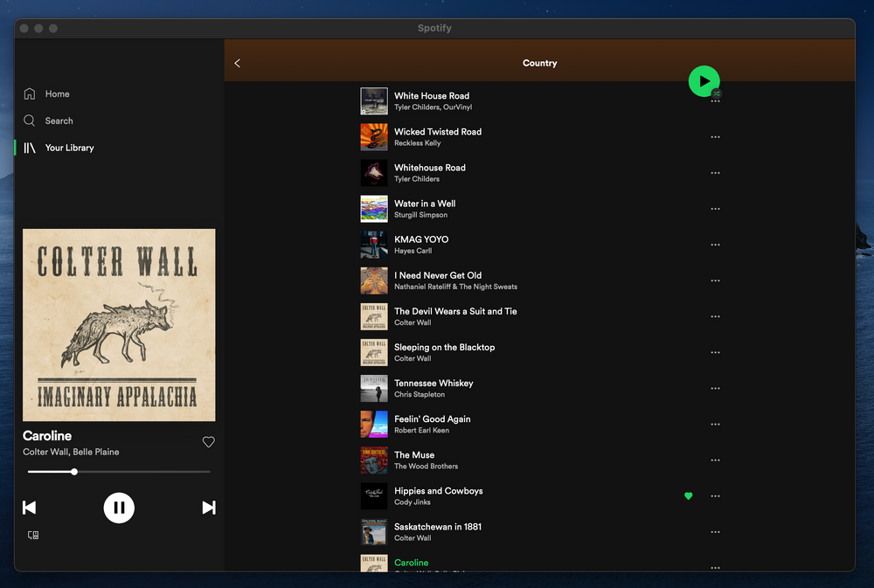
Task: Click the KMAG YOYO album art
Action: click(374, 245)
